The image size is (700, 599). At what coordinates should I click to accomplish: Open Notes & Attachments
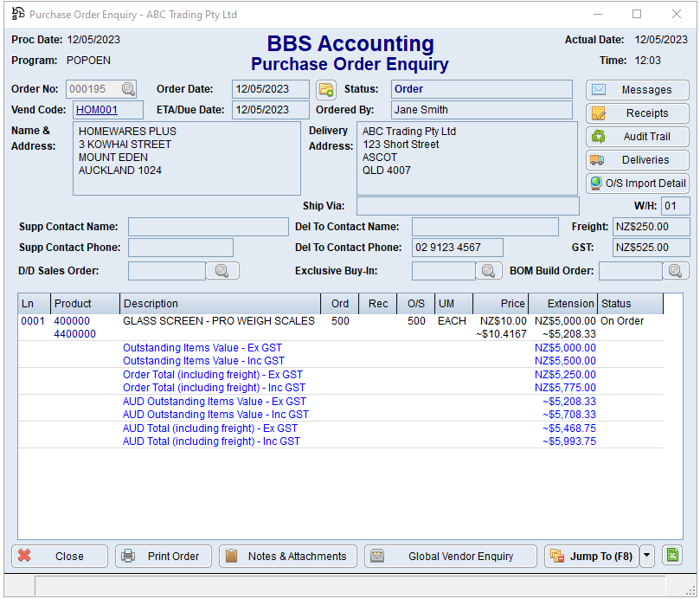[286, 557]
